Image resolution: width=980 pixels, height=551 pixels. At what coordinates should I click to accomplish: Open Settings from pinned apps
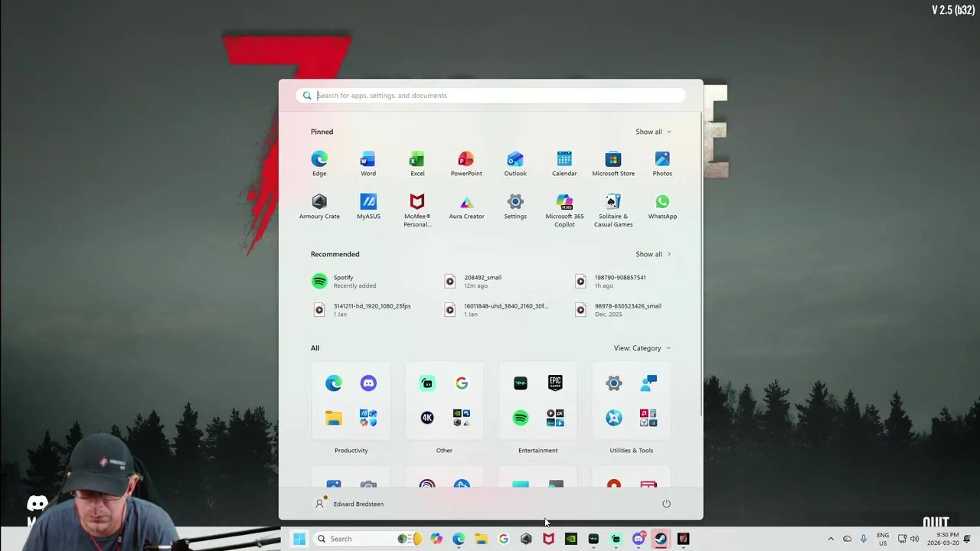(x=515, y=207)
